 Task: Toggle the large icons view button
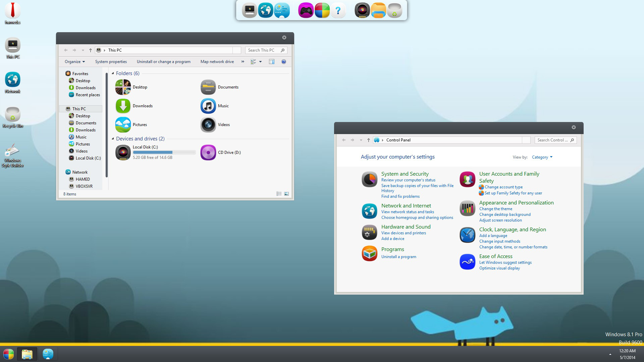(x=286, y=194)
